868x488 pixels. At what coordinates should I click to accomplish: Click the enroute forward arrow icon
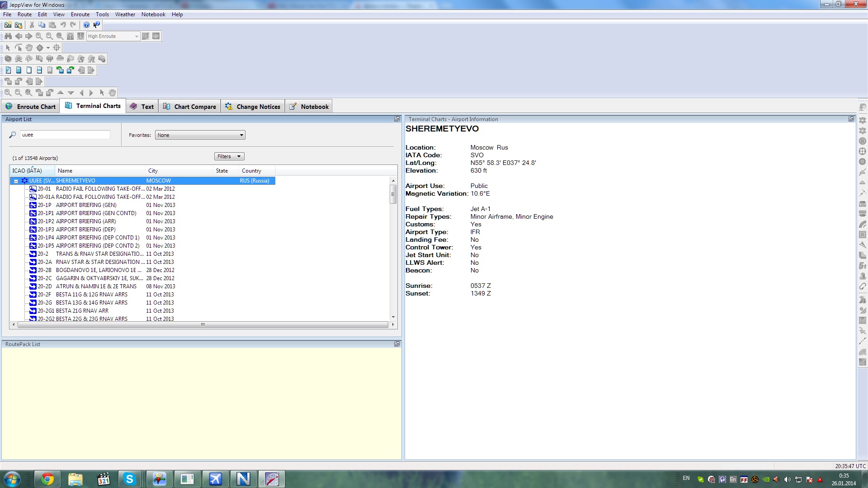pos(28,36)
